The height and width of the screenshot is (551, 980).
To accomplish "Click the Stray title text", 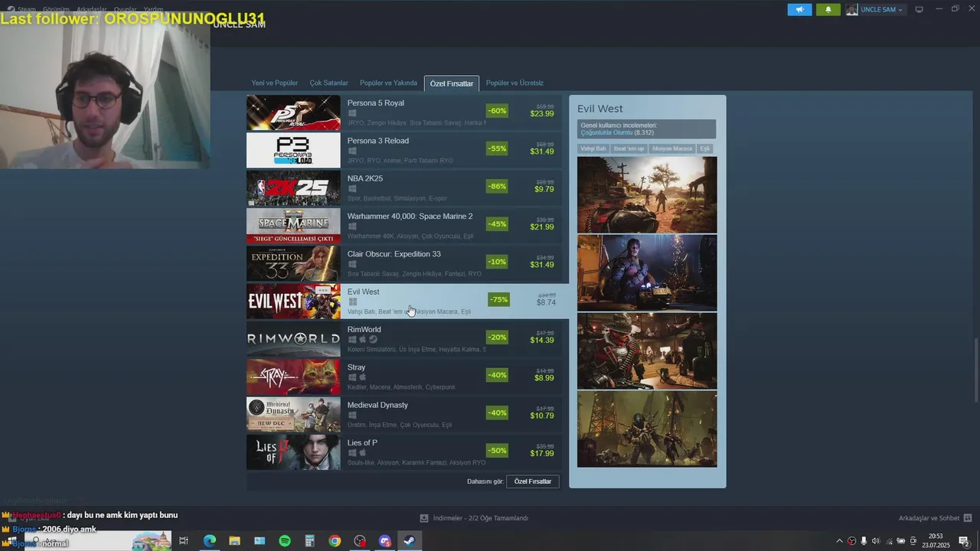I will pos(357,367).
